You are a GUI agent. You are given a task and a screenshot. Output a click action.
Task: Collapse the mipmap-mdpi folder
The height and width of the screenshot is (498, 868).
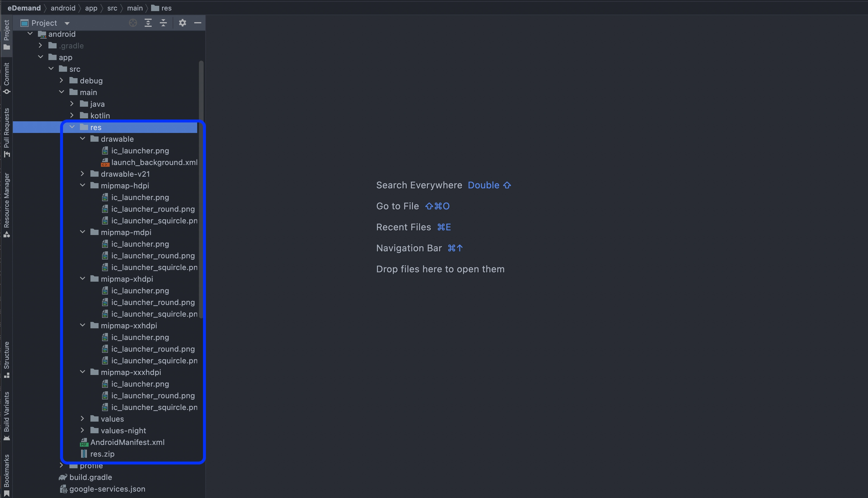[x=83, y=232]
